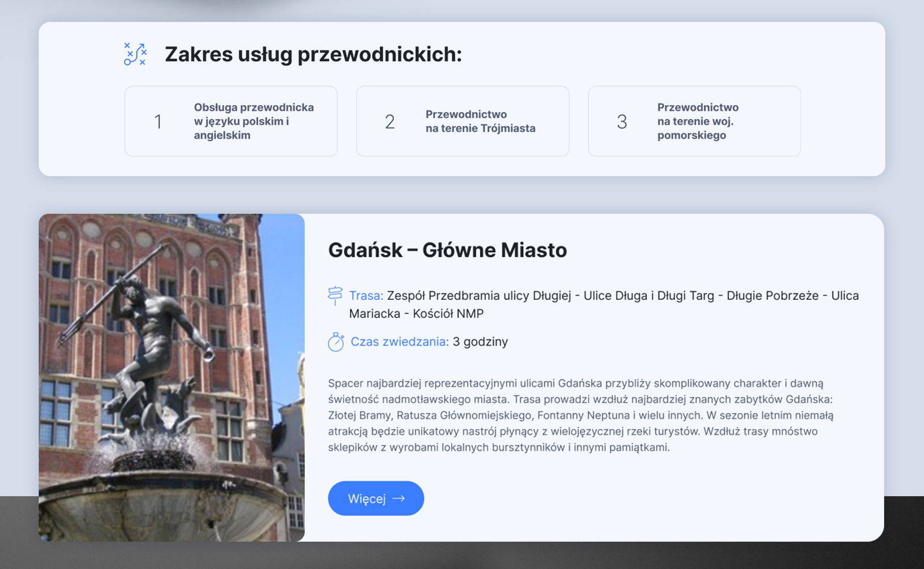Click the stopwatch icon near Czas zwiedzania
The image size is (924, 569).
(334, 341)
